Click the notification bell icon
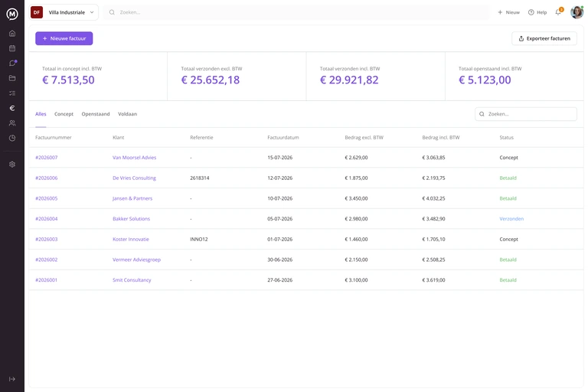 click(558, 11)
